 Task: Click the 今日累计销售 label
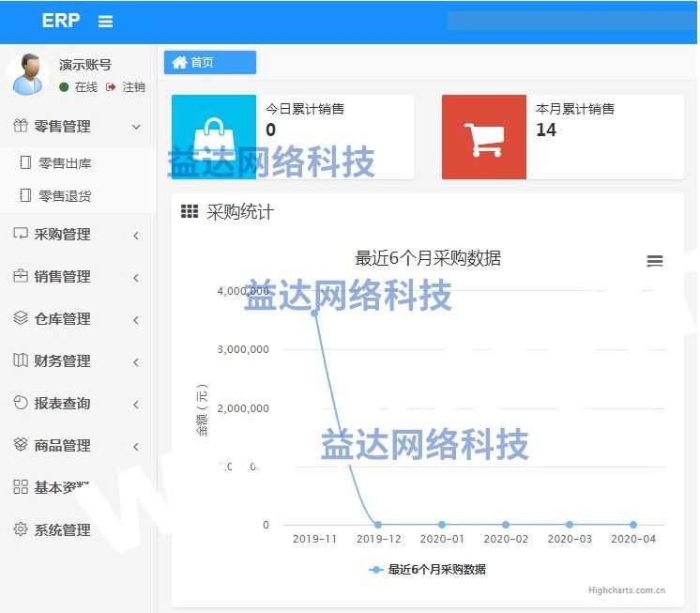pyautogui.click(x=305, y=109)
